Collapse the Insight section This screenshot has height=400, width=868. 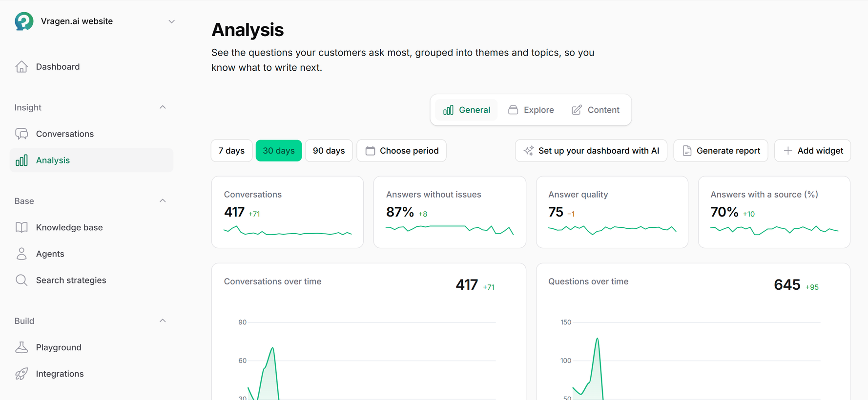(163, 107)
